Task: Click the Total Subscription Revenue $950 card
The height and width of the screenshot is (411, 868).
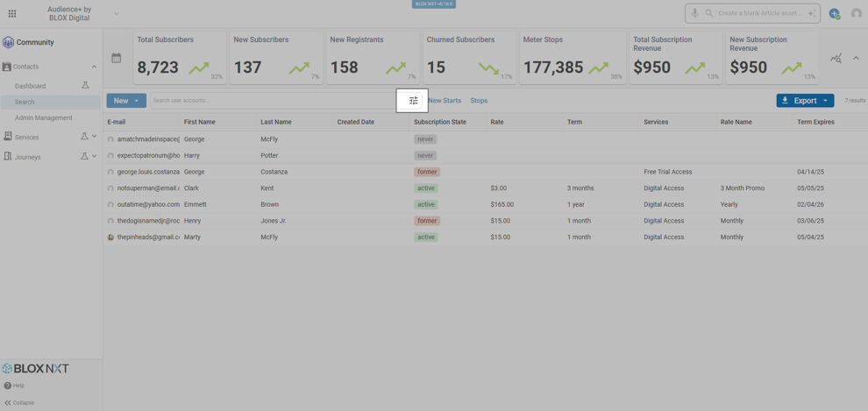Action: (675, 58)
